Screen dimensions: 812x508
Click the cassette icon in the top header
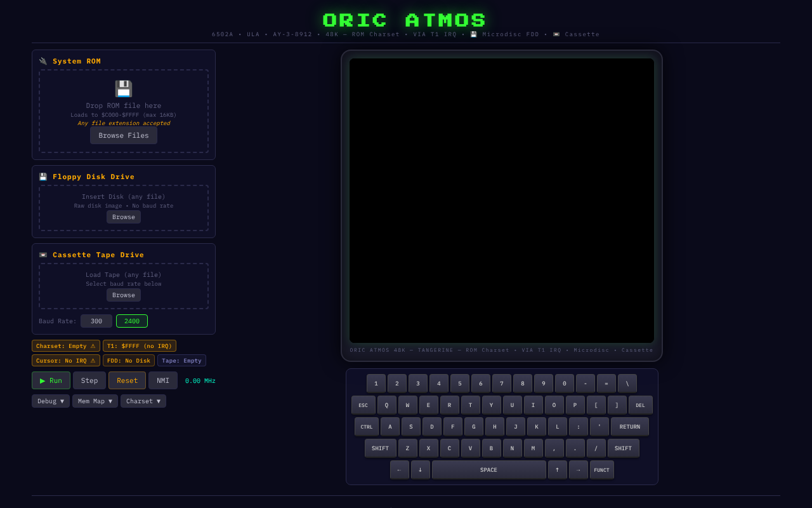556,34
